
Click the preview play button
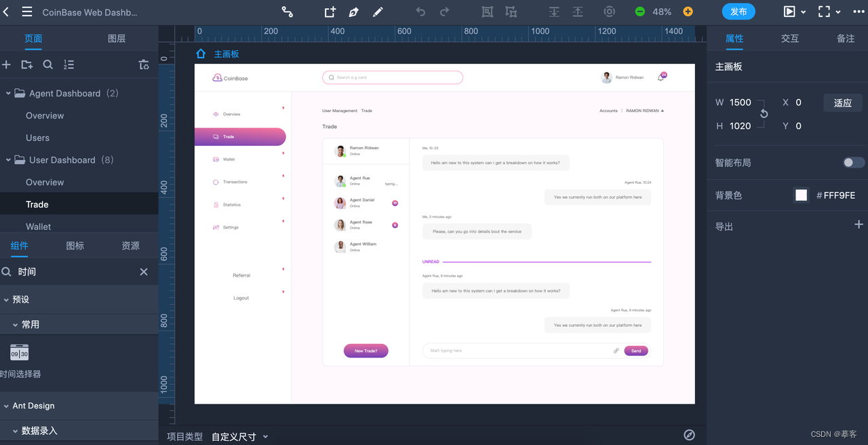coord(789,12)
